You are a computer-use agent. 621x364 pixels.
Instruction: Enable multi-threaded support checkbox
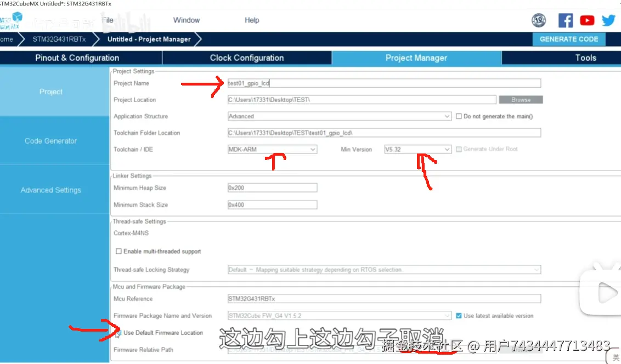118,252
